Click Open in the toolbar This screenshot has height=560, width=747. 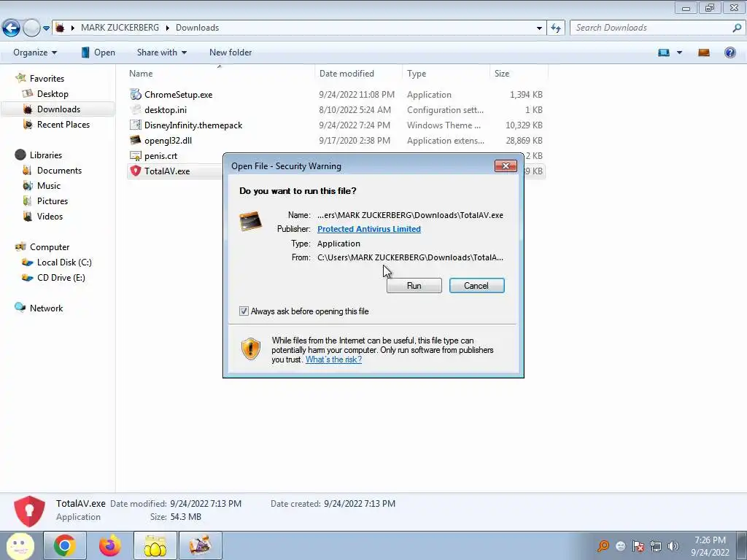pos(98,52)
